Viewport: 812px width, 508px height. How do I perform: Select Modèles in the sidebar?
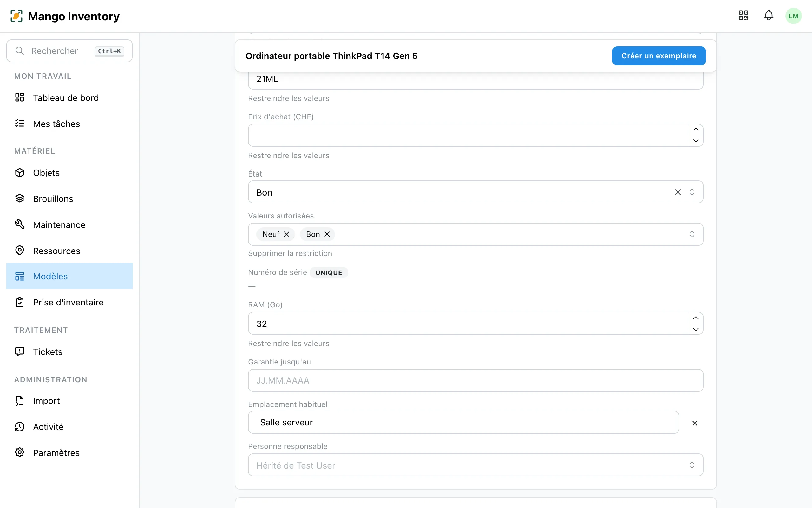click(x=69, y=276)
